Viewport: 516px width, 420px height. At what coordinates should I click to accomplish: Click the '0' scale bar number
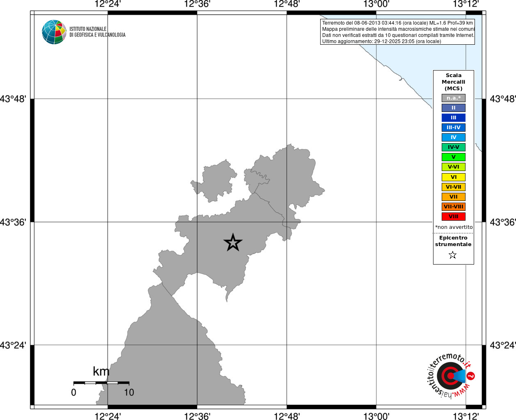point(73,393)
